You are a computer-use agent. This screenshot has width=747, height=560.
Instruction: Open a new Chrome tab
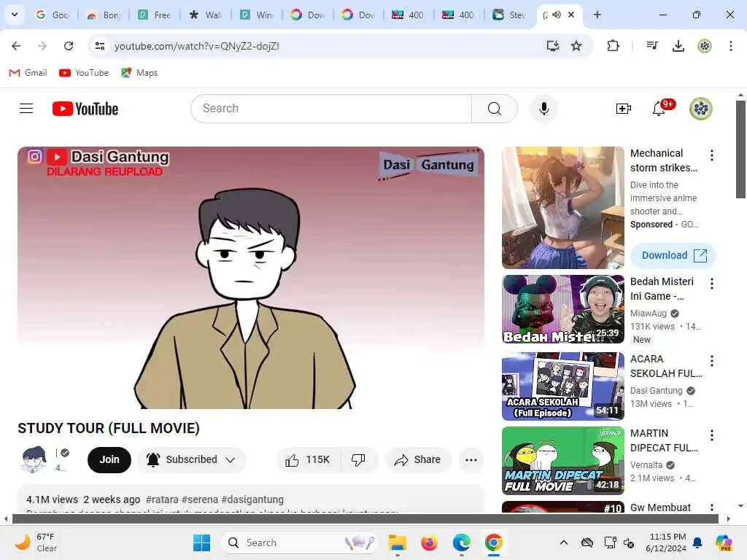(597, 15)
